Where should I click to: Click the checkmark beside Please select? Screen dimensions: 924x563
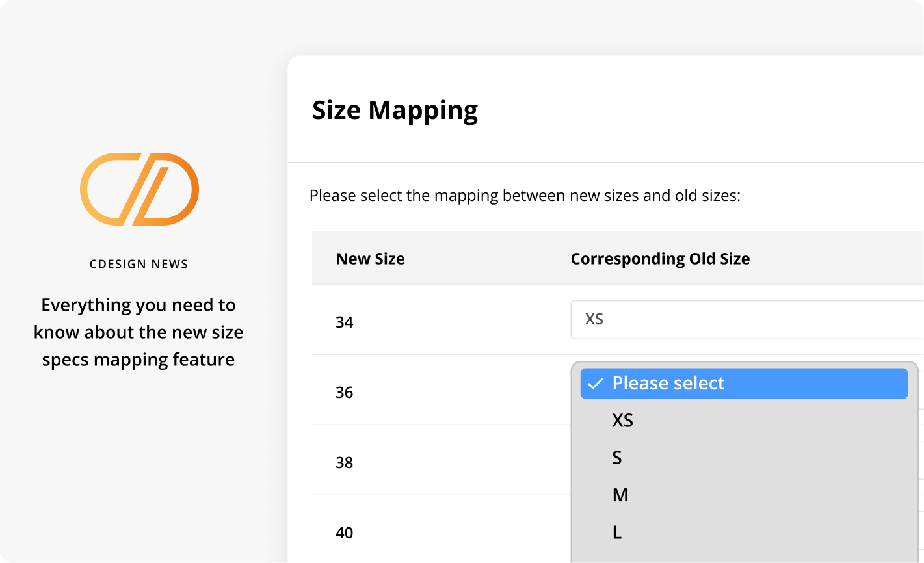594,384
